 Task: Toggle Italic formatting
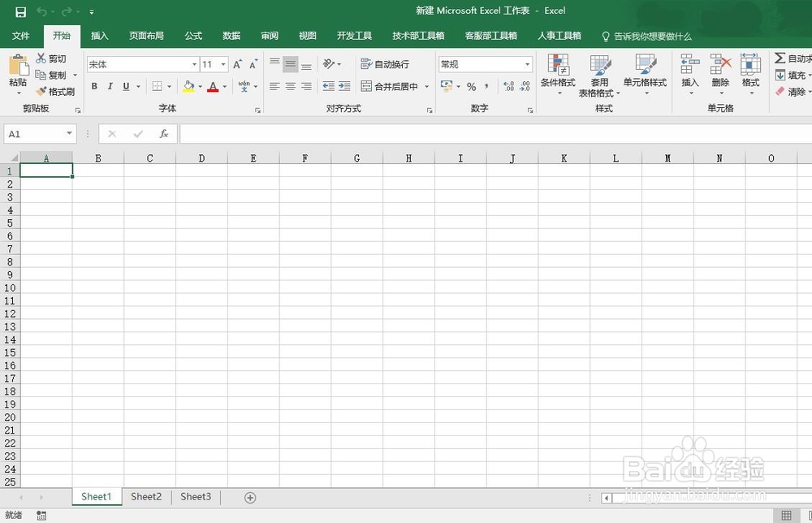point(110,86)
